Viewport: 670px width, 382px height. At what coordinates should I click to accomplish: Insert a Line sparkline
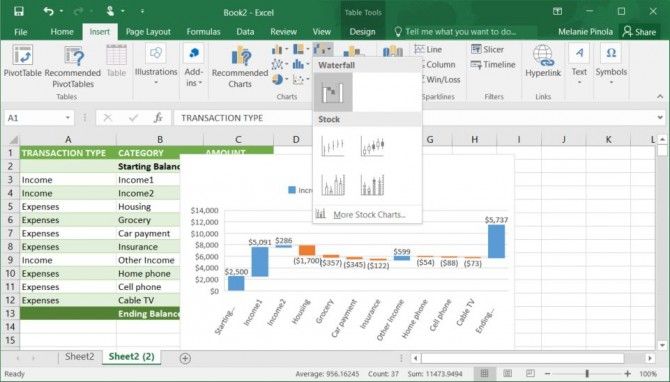click(429, 50)
